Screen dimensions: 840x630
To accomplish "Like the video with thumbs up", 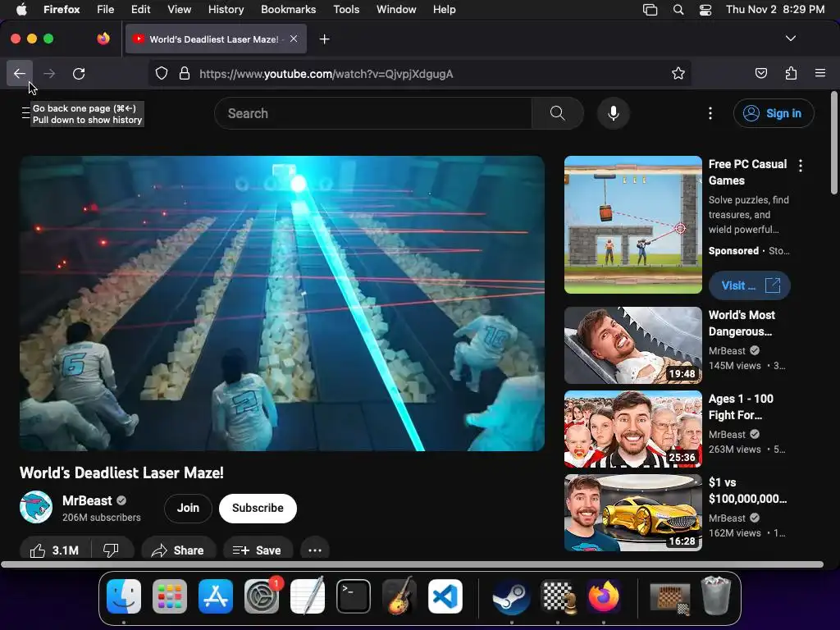I will click(56, 550).
